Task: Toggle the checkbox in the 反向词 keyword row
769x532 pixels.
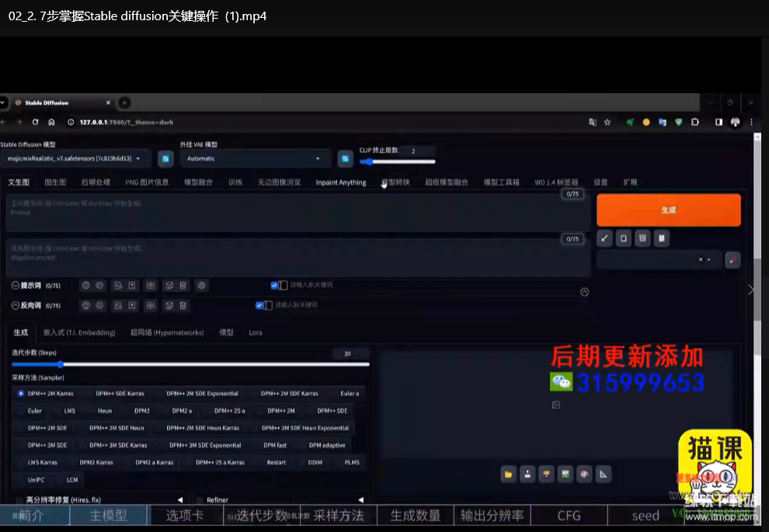Action: coord(259,305)
